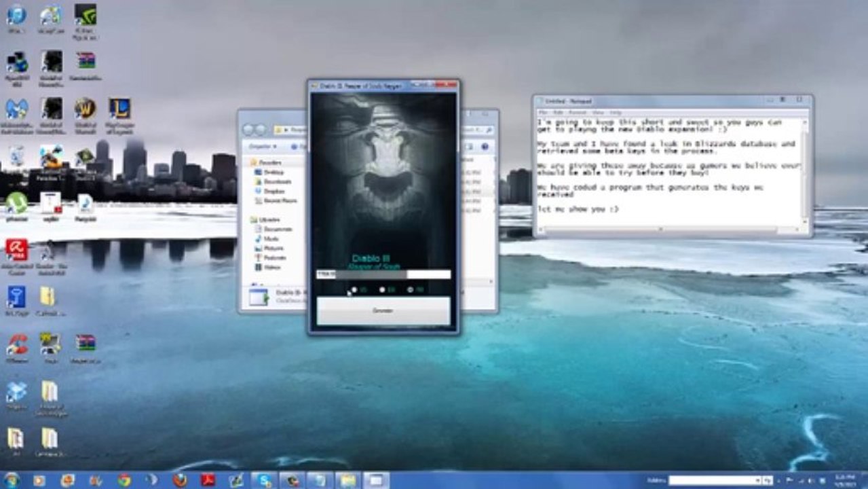Open the Edit menu in Notepad
The height and width of the screenshot is (489, 868).
[560, 112]
